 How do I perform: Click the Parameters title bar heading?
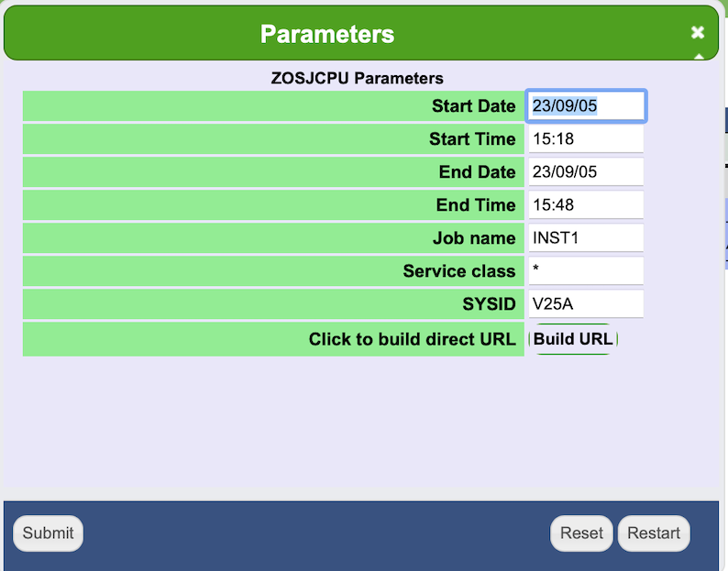pos(327,35)
